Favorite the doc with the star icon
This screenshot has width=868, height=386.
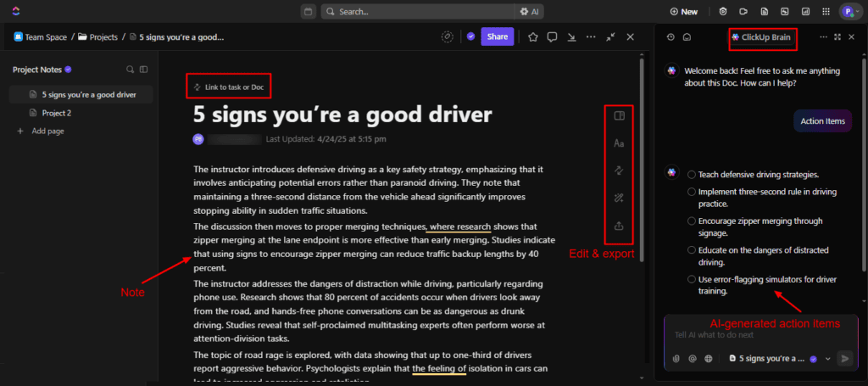[532, 37]
